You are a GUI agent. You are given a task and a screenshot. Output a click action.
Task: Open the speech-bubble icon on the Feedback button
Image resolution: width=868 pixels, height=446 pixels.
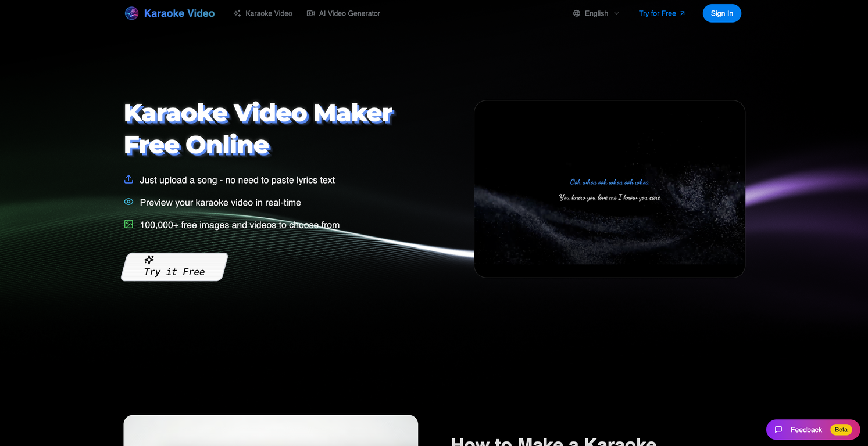pyautogui.click(x=779, y=430)
